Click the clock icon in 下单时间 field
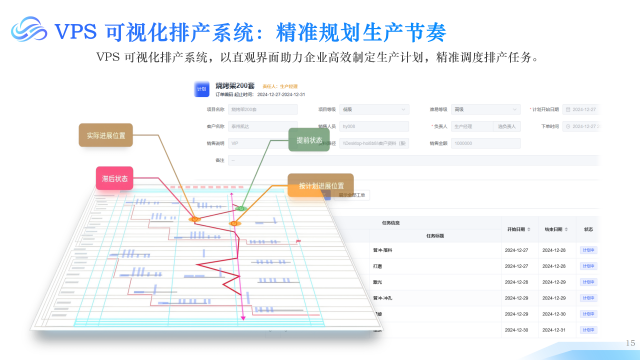640x360 pixels. (568, 127)
